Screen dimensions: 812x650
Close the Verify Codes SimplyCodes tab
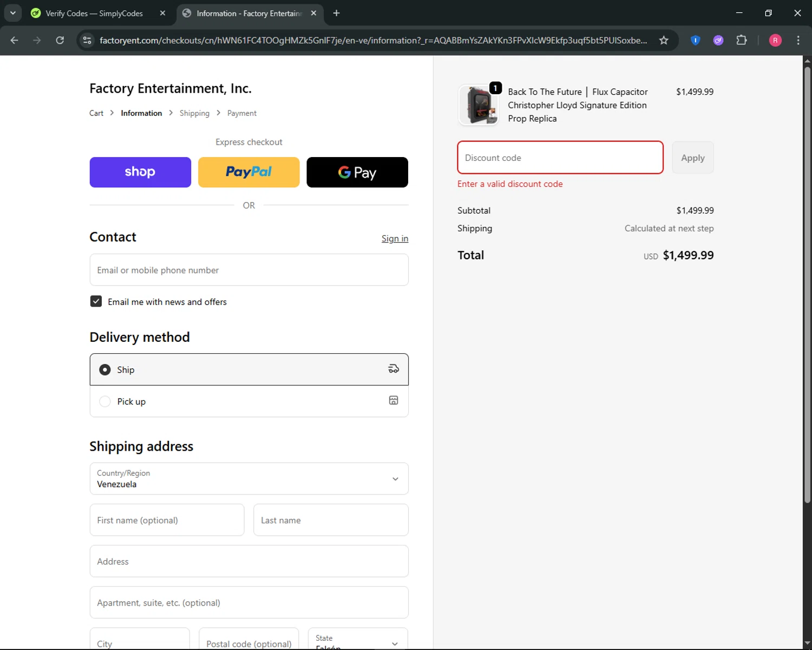click(162, 13)
